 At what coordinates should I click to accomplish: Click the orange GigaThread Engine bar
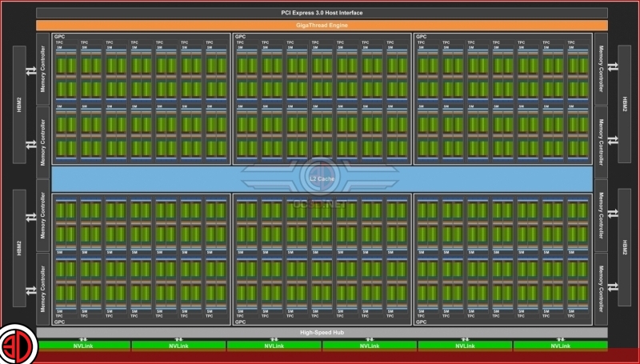click(x=322, y=26)
